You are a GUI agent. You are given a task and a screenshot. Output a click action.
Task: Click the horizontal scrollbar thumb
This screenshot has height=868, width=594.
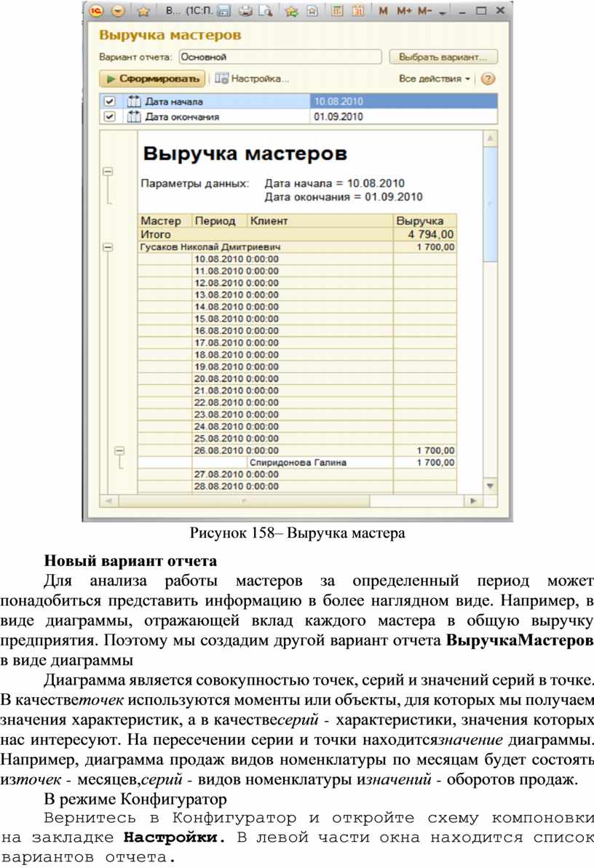(x=243, y=501)
